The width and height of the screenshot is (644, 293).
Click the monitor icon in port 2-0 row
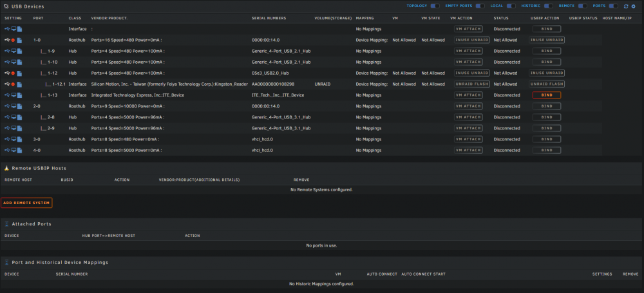[x=14, y=106]
